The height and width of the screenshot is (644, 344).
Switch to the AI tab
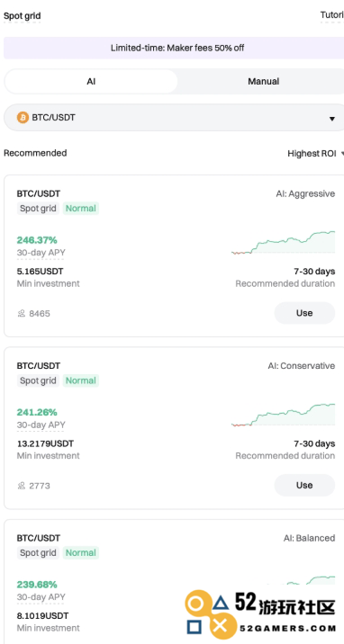click(x=91, y=81)
